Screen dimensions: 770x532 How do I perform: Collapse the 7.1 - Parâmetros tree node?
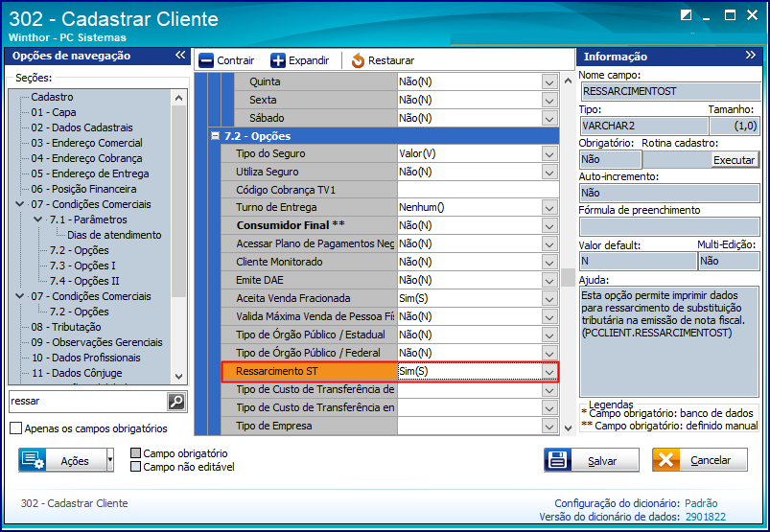37,220
